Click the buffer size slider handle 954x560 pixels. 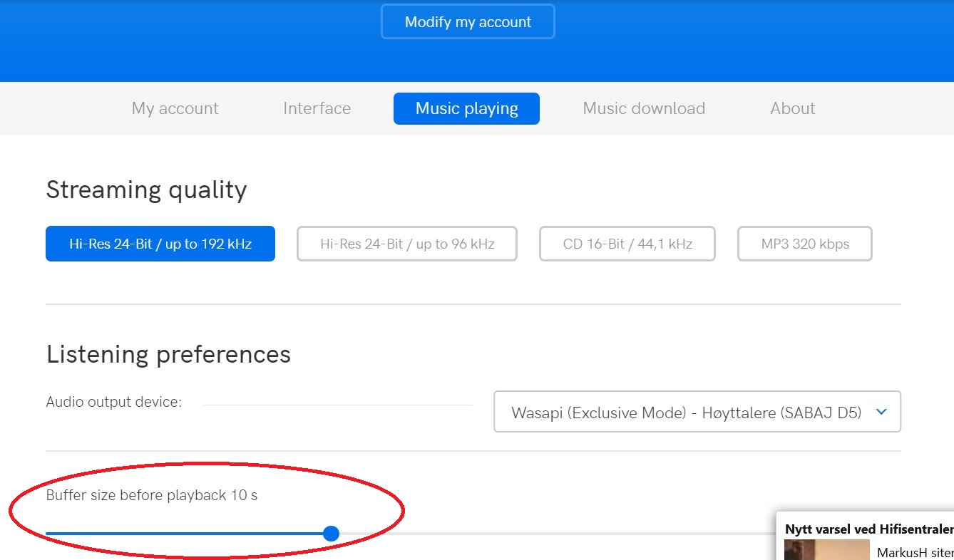pos(331,534)
